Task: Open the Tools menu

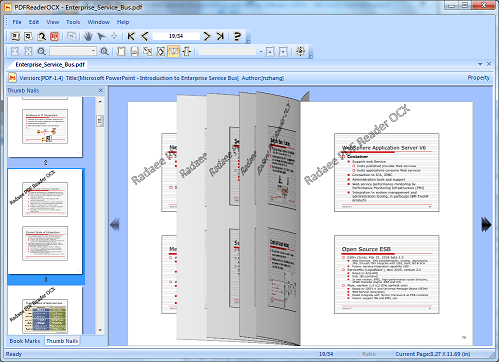Action: 73,22
